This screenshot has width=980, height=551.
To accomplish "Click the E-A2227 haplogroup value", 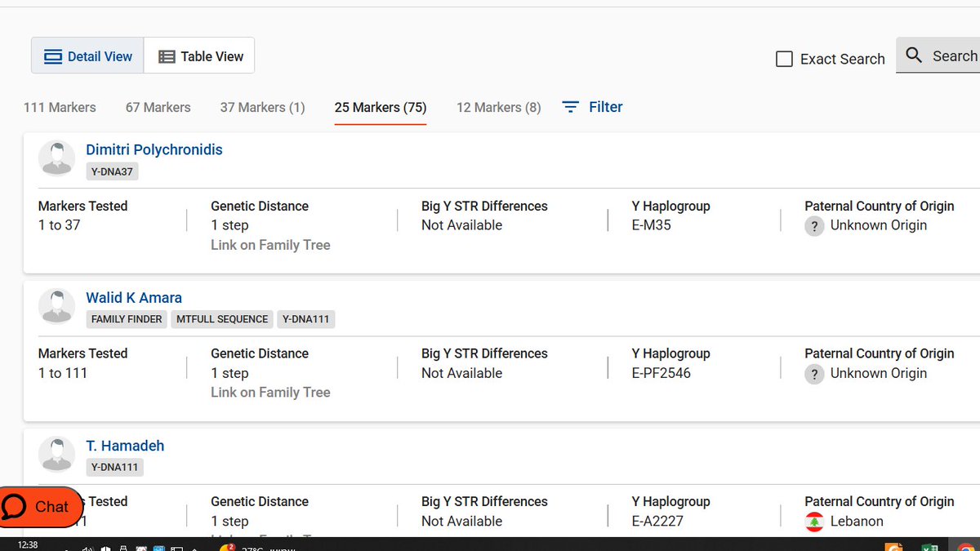I will pos(657,521).
